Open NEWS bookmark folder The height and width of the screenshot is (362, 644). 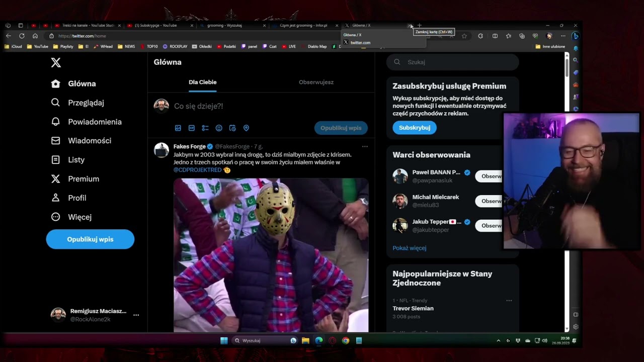coord(126,46)
